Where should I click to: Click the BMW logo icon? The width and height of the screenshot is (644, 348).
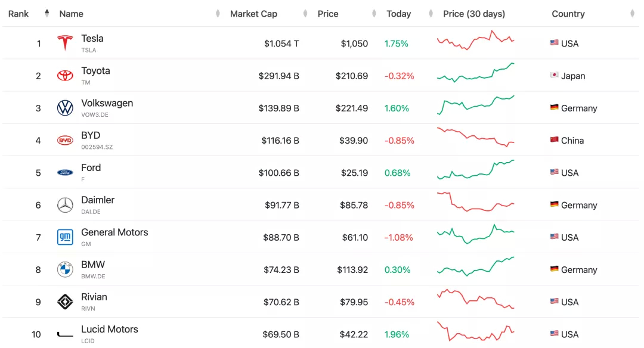coord(65,269)
